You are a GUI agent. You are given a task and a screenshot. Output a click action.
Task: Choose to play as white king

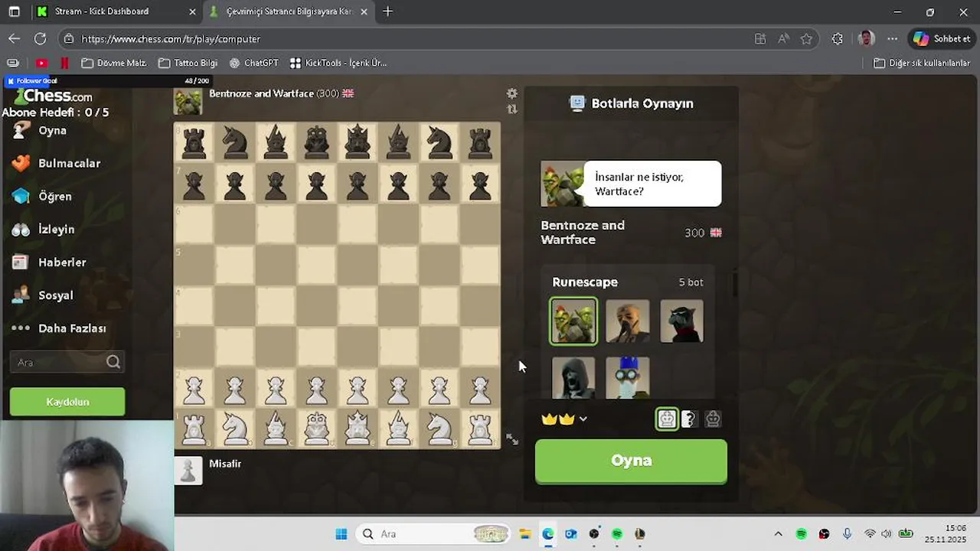click(x=667, y=419)
